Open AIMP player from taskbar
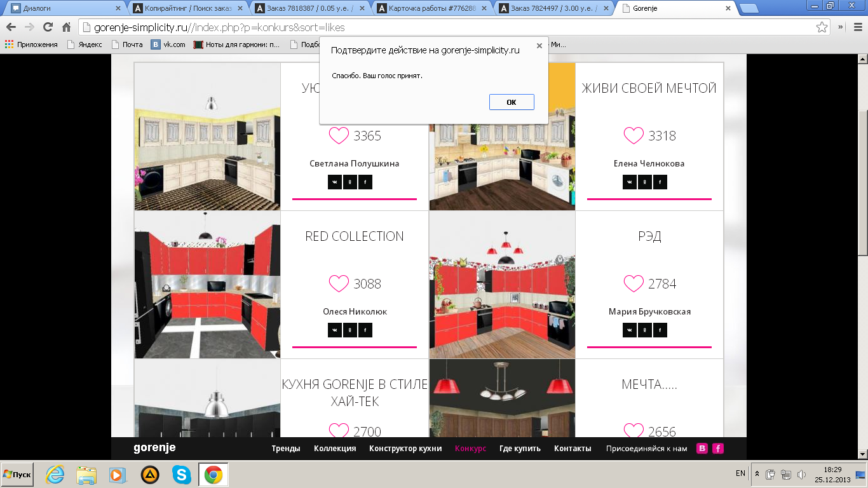 pyautogui.click(x=150, y=475)
